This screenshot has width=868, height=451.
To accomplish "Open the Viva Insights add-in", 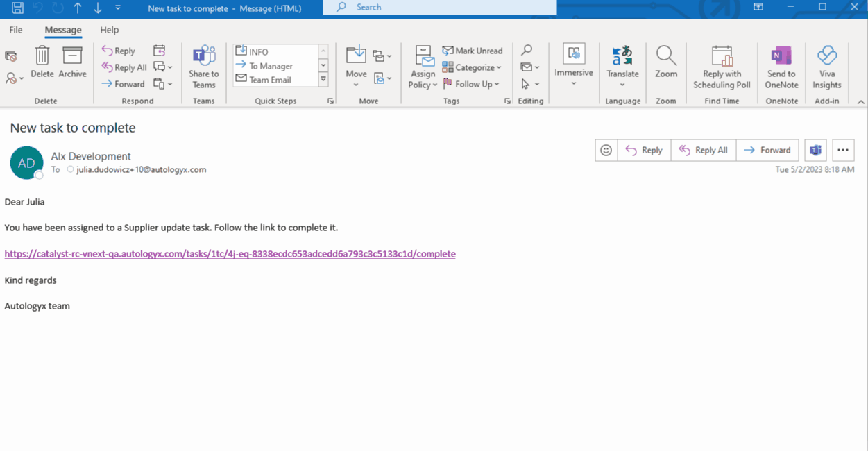I will tap(827, 67).
